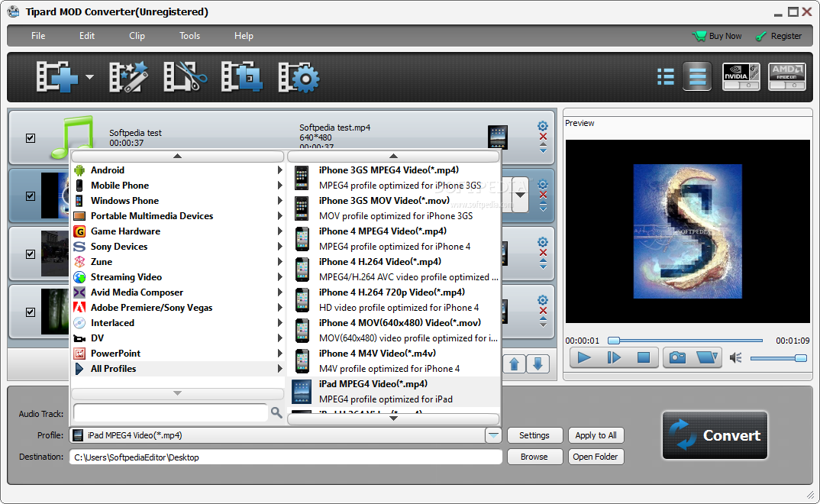The width and height of the screenshot is (820, 504).
Task: Open Edit menu
Action: [x=87, y=36]
